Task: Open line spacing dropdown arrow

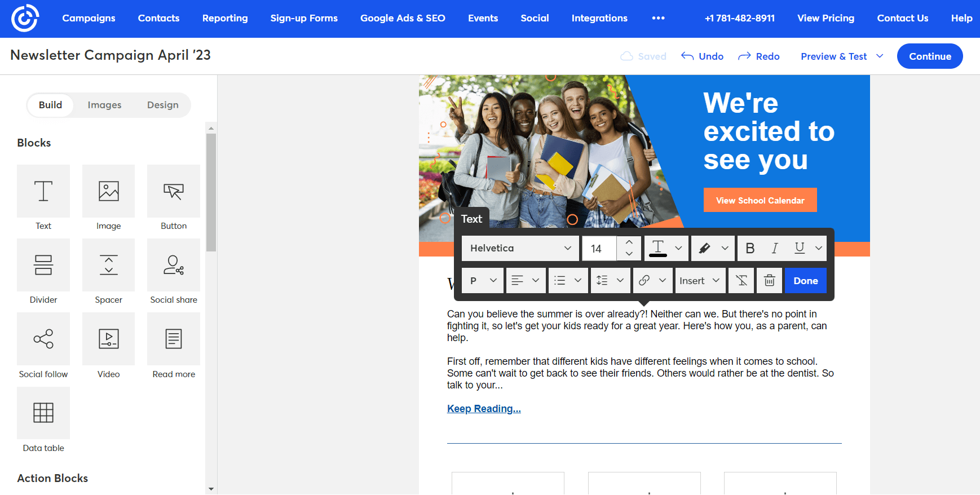Action: [620, 281]
